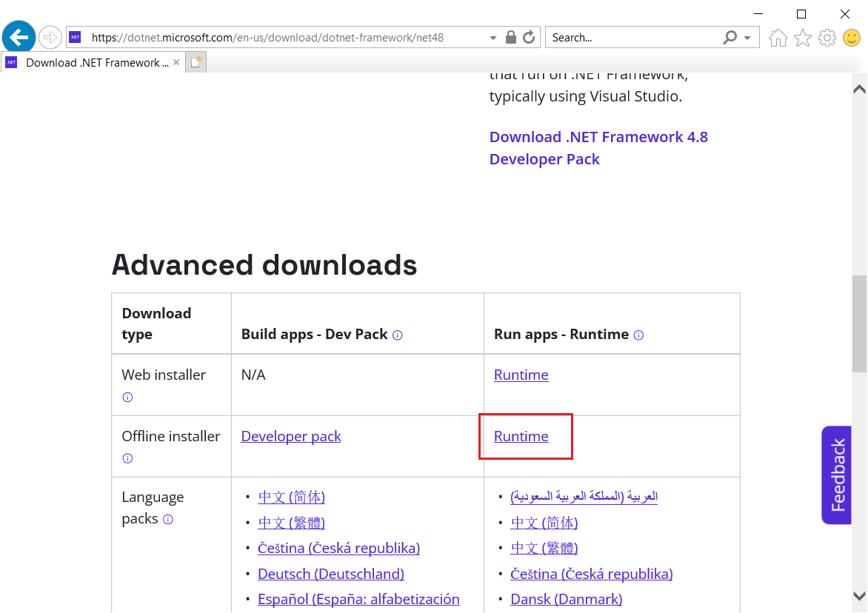Open the Home page icon
868x613 pixels.
(x=778, y=38)
